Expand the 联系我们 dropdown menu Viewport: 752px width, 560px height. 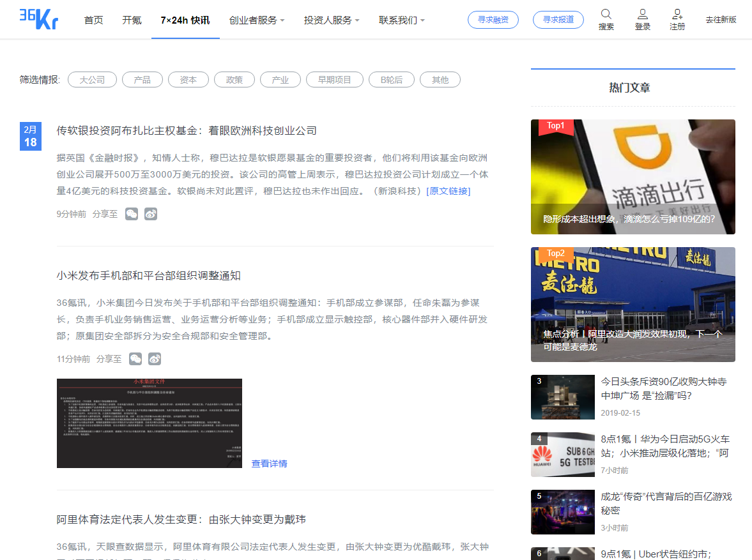(x=402, y=20)
